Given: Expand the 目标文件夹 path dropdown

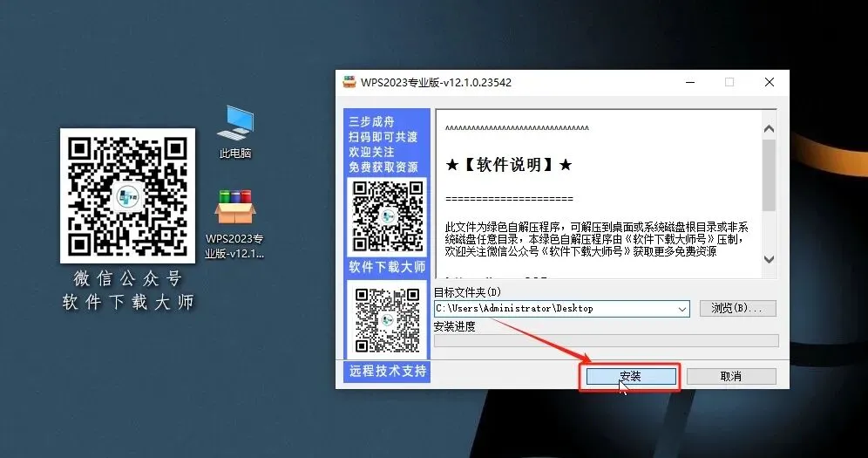Looking at the screenshot, I should (682, 309).
